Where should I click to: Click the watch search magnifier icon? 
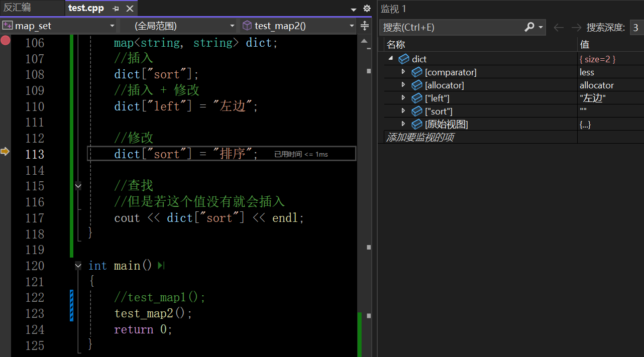(529, 27)
